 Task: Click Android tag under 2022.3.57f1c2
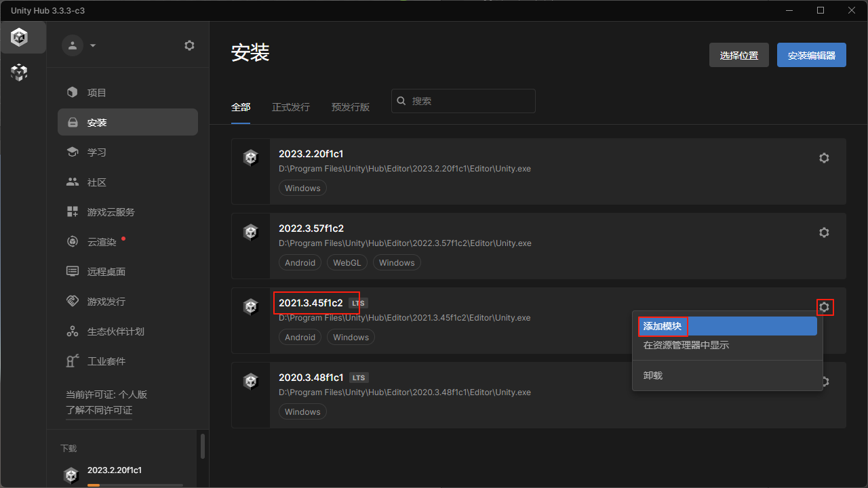pos(300,262)
